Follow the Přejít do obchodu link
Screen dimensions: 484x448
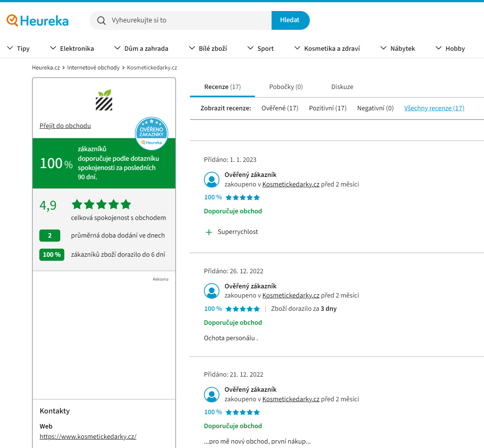[x=65, y=126]
